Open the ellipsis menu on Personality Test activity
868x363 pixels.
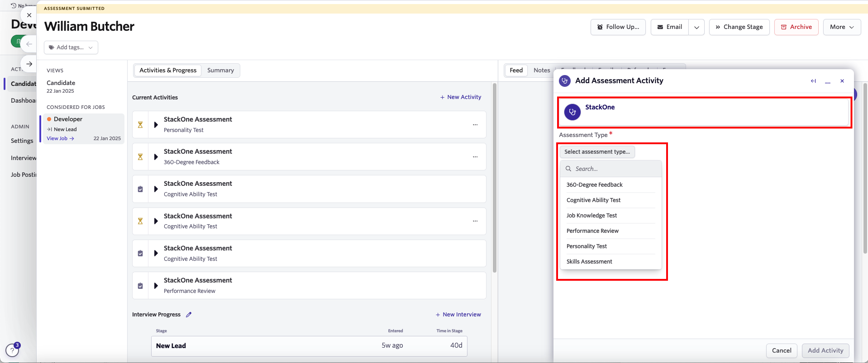[475, 125]
